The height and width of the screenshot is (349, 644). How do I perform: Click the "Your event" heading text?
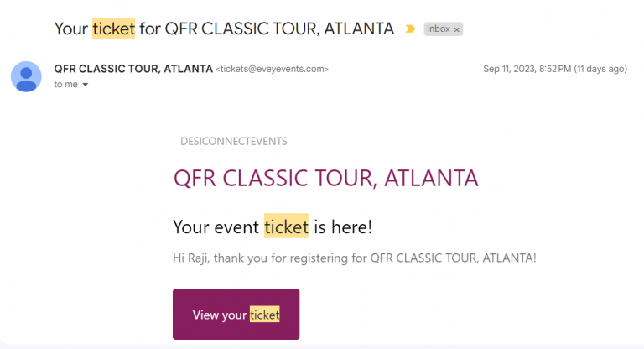coord(216,227)
